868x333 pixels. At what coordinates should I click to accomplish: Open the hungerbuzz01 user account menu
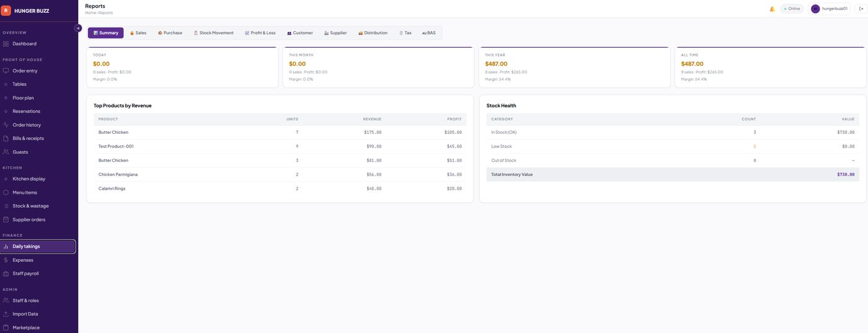click(x=830, y=9)
